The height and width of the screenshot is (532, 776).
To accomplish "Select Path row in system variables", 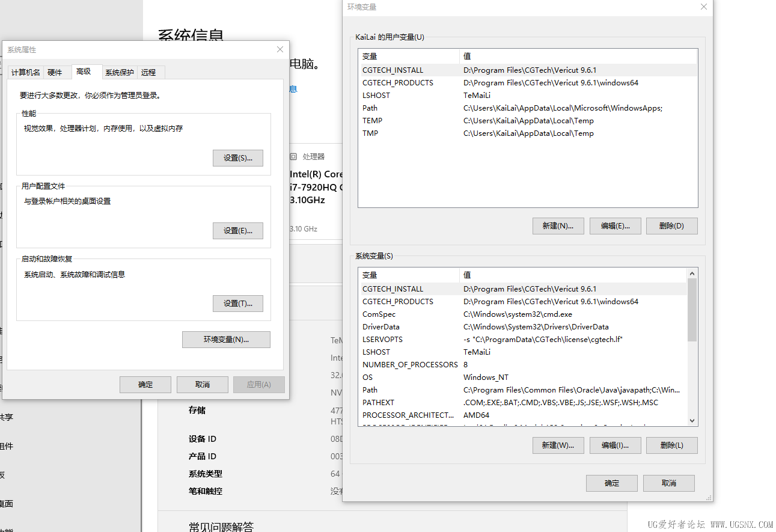I will coord(370,390).
